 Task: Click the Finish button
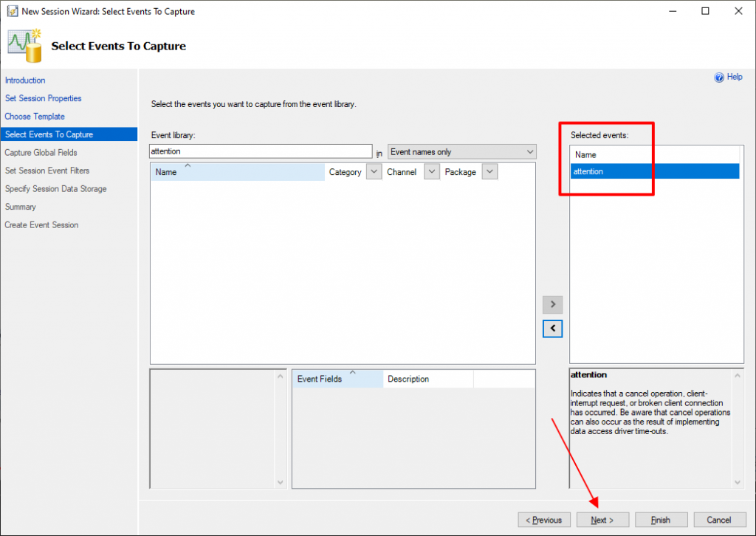[x=661, y=520]
